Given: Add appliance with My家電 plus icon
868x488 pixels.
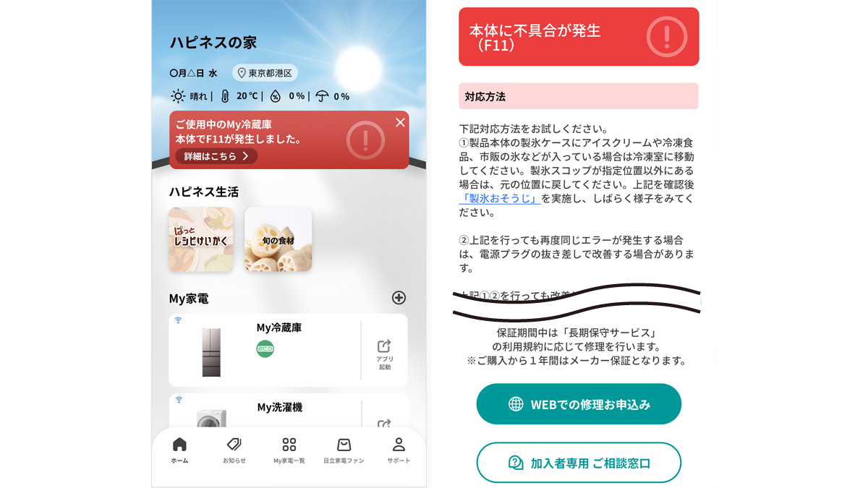Looking at the screenshot, I should 399,298.
